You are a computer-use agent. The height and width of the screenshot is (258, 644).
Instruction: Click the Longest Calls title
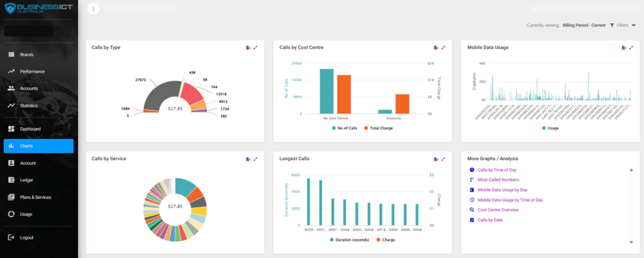[x=294, y=159]
